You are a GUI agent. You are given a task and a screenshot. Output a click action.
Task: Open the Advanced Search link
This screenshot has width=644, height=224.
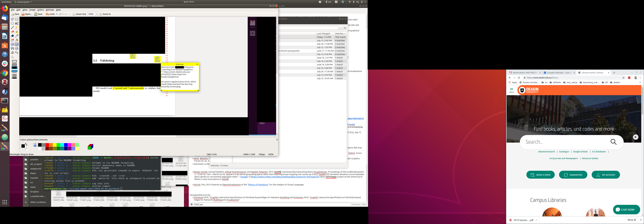click(x=546, y=152)
